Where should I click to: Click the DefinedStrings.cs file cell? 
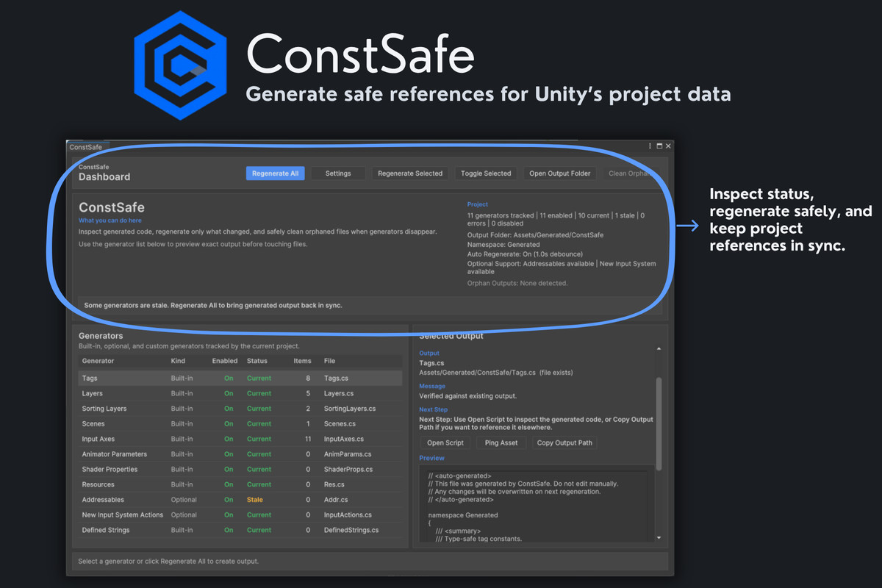click(351, 530)
